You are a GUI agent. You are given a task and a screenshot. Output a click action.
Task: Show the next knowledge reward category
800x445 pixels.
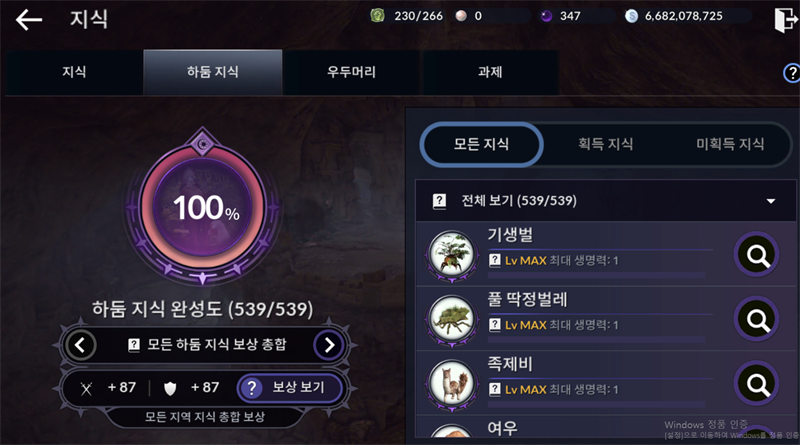coord(329,345)
